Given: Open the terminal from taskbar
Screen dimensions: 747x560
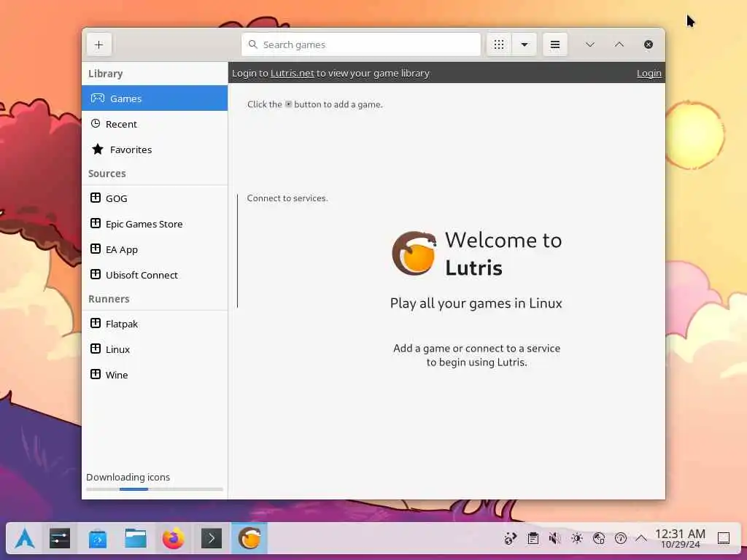Looking at the screenshot, I should 212,539.
